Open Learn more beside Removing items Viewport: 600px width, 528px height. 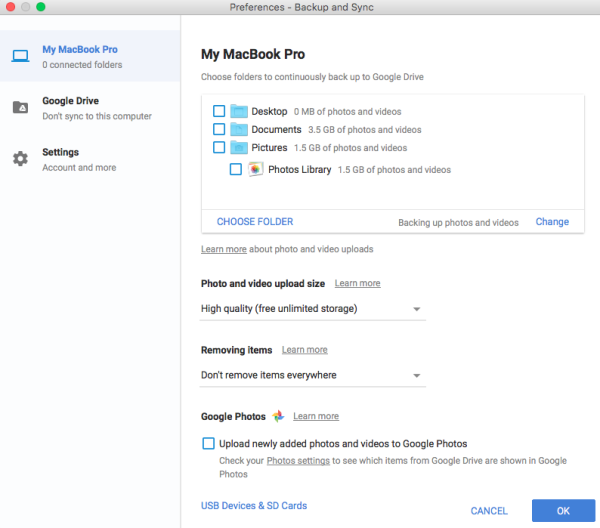click(x=305, y=350)
